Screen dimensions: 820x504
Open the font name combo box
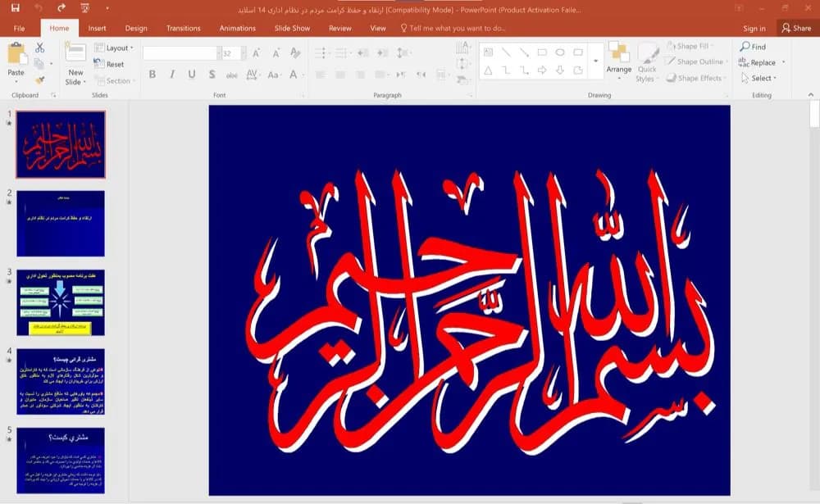tap(181, 52)
